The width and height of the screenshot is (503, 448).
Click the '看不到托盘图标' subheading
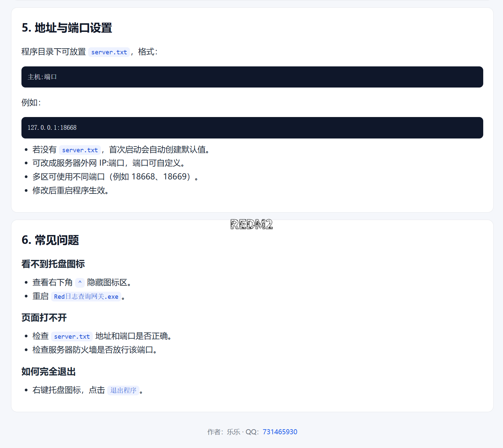[53, 264]
